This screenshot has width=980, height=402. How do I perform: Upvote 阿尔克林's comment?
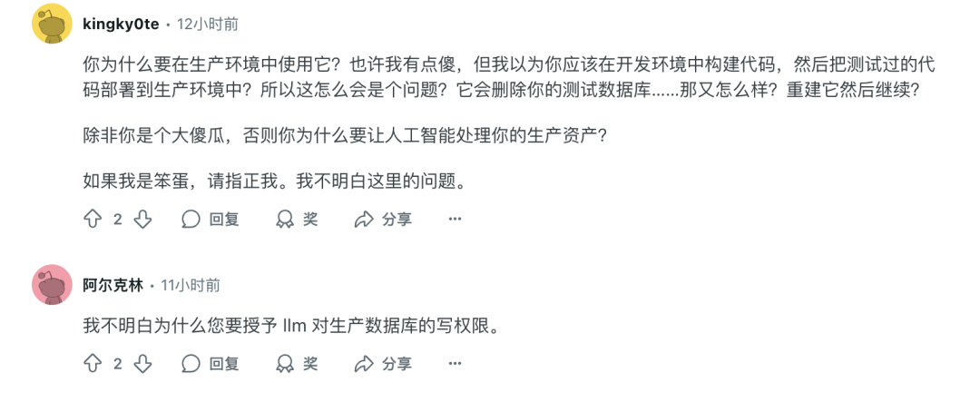pos(93,363)
